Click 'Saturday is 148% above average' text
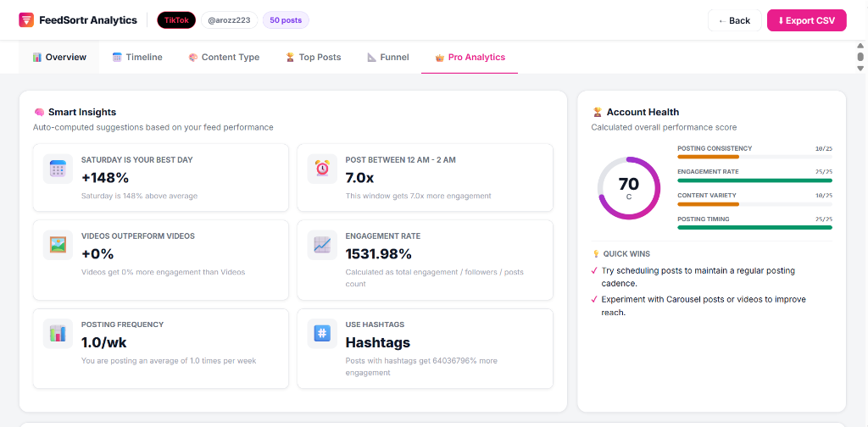This screenshot has width=868, height=427. [139, 196]
